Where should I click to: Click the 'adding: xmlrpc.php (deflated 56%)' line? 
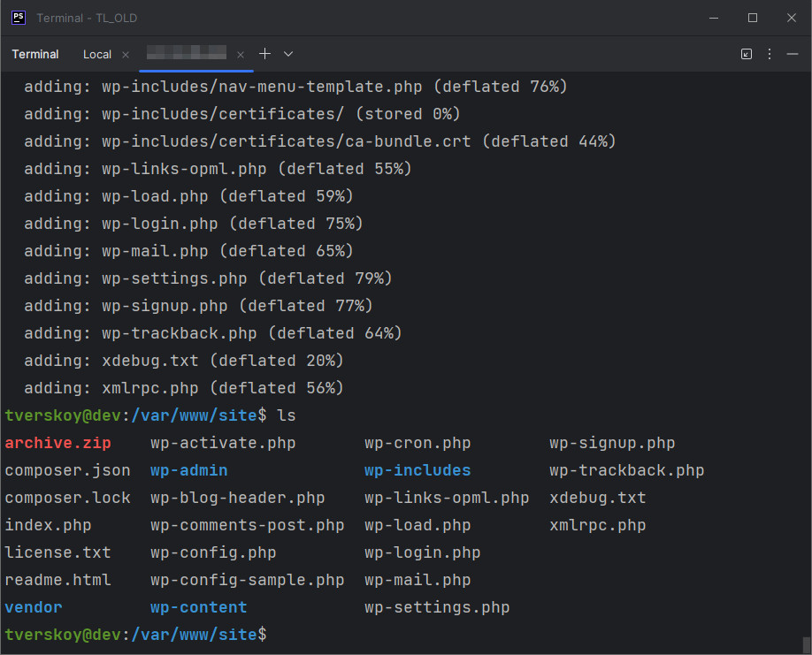(x=184, y=388)
